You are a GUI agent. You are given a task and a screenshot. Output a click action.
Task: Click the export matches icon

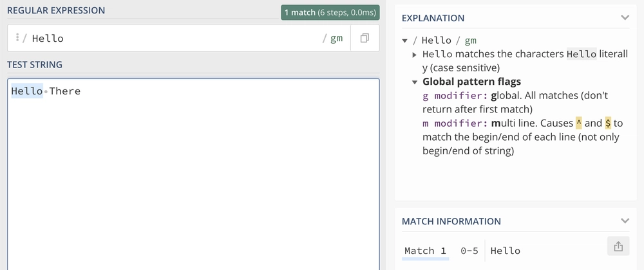point(618,246)
